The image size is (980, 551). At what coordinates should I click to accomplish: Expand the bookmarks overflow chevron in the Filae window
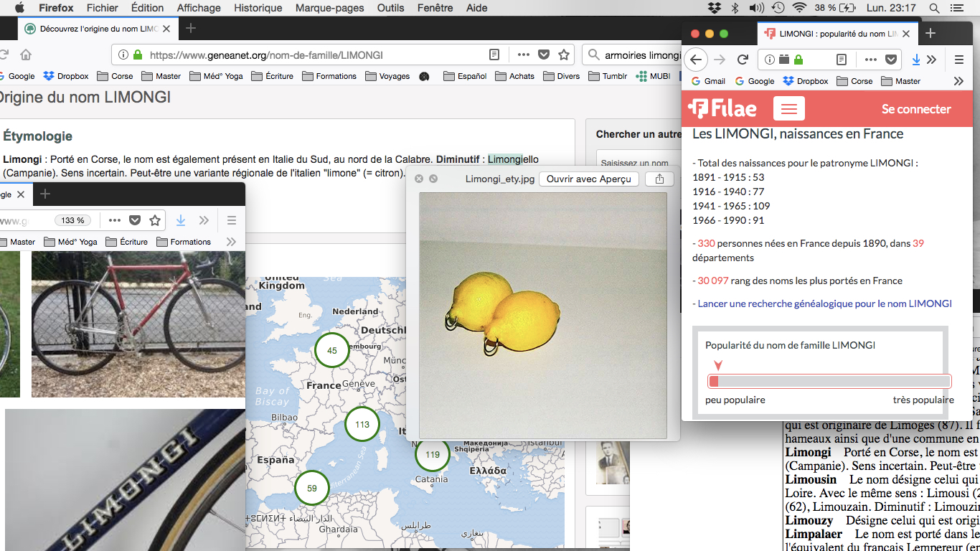958,81
